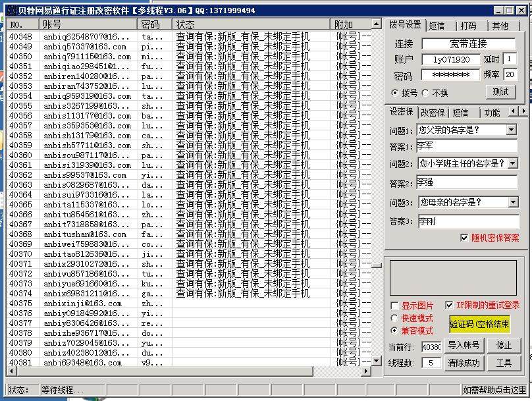
Task: Open the 问题3 question dropdown
Action: [512, 203]
